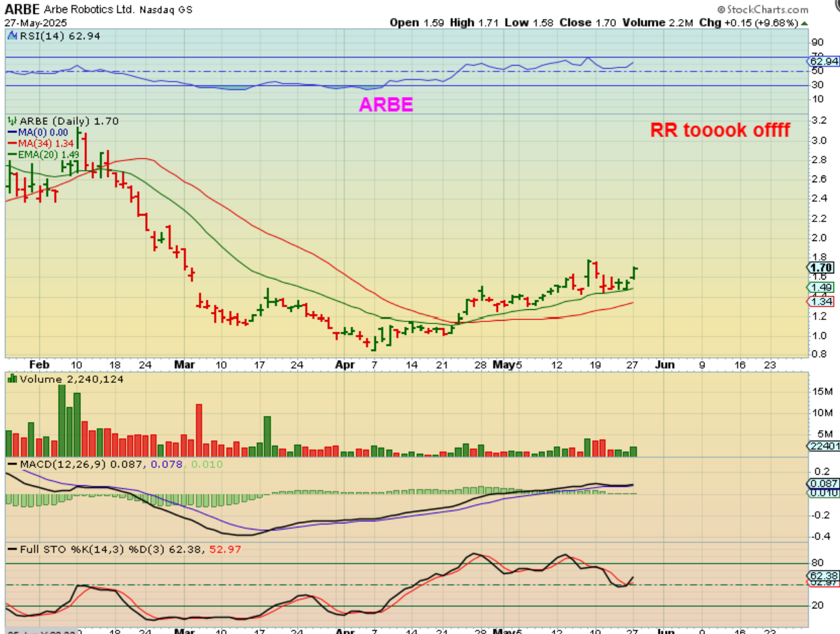Image resolution: width=840 pixels, height=634 pixels.
Task: Open the StockCharts.com copyright link
Action: click(x=762, y=9)
